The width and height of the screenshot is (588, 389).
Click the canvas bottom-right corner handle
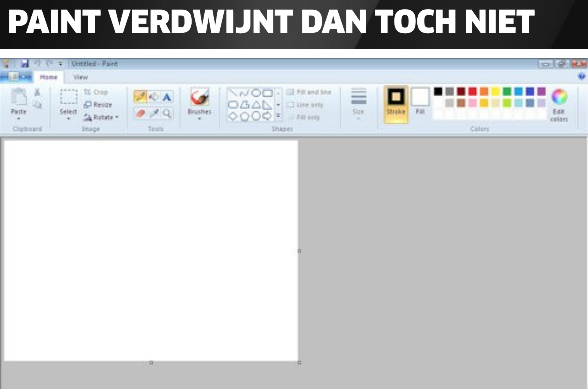click(299, 362)
